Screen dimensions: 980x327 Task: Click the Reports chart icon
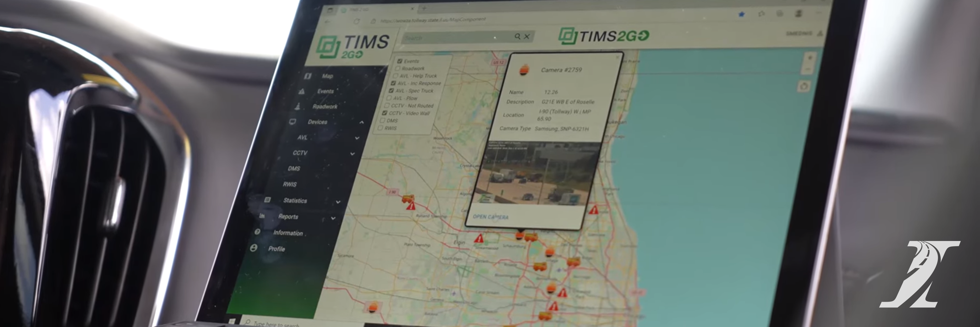click(x=262, y=216)
